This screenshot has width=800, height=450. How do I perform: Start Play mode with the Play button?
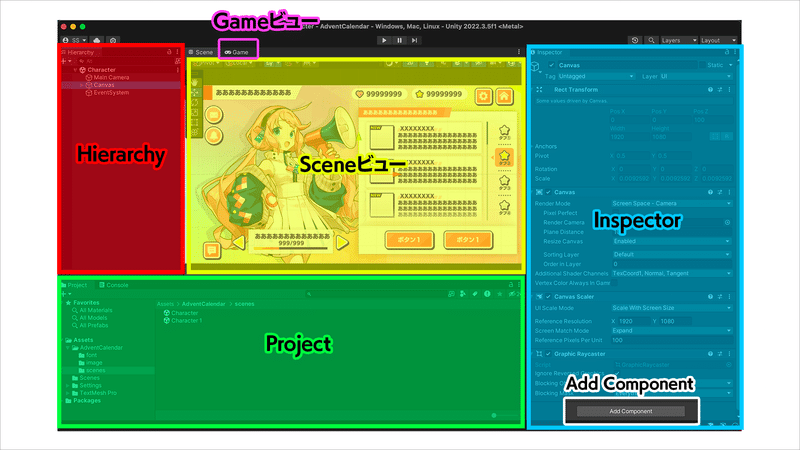(384, 40)
